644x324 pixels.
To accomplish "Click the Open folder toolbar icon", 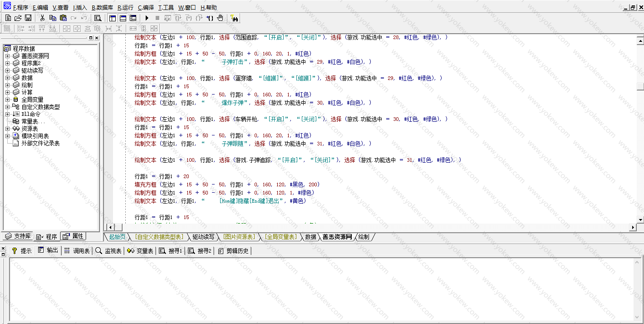I will click(18, 18).
